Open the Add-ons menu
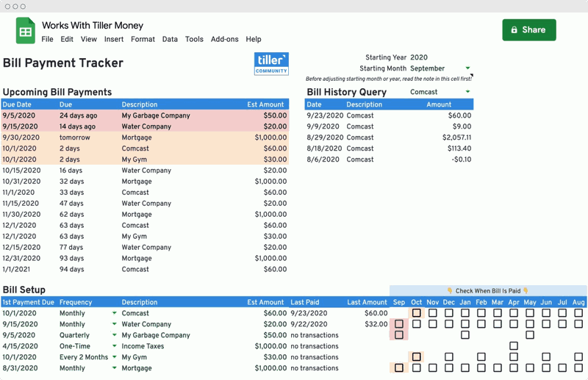Viewport: 588px width, 380px height. coord(224,39)
